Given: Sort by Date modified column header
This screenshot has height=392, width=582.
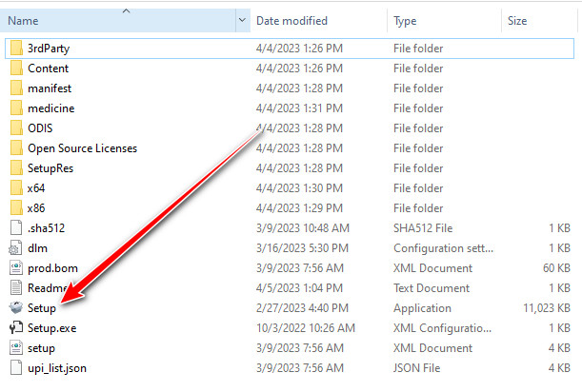Looking at the screenshot, I should pyautogui.click(x=293, y=20).
